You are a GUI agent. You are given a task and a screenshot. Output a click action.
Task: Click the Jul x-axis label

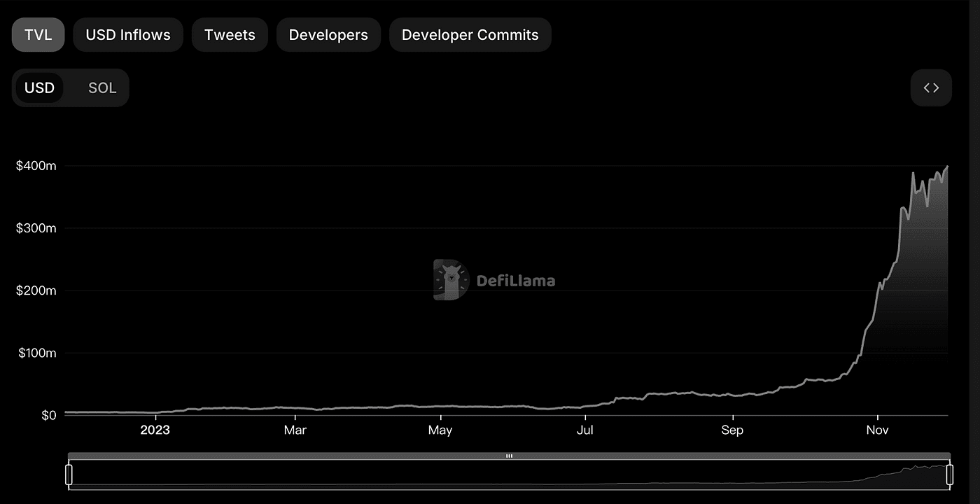(584, 430)
